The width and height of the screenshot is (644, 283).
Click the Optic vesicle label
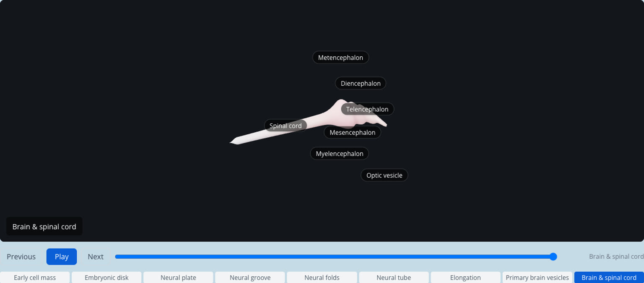(x=384, y=175)
